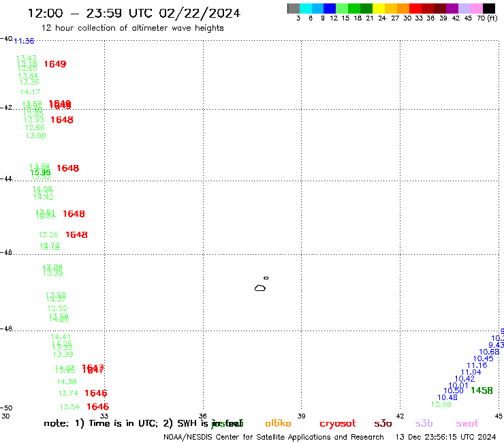This screenshot has height=443, width=504.
Task: Select the orange swatch in the color scale
Action: coord(403,8)
